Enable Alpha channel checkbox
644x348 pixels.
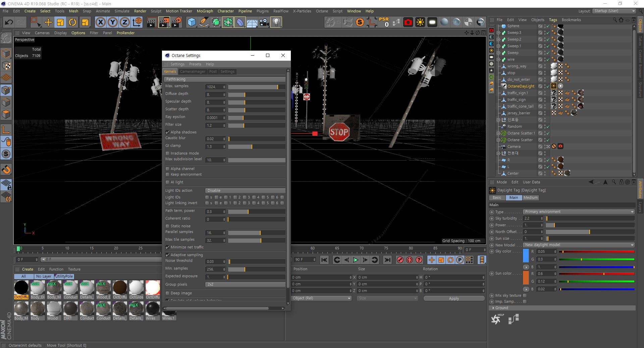[x=167, y=169]
